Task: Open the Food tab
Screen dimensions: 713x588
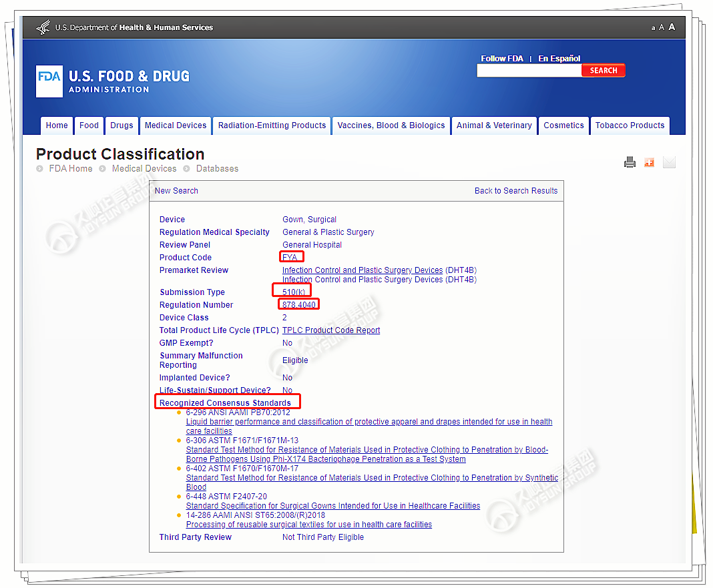Action: click(89, 125)
